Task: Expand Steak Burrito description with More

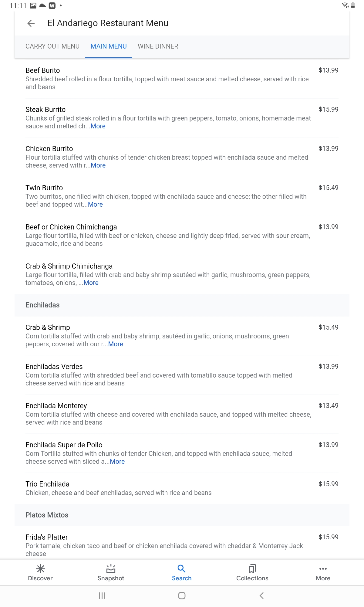Action: click(98, 126)
